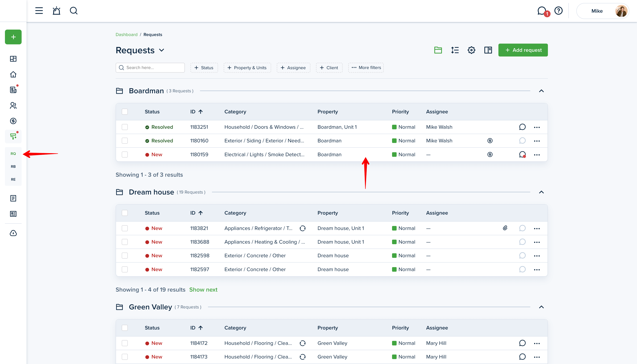Screen dimensions: 637x364
Task: Open the Requests title dropdown
Action: (162, 50)
